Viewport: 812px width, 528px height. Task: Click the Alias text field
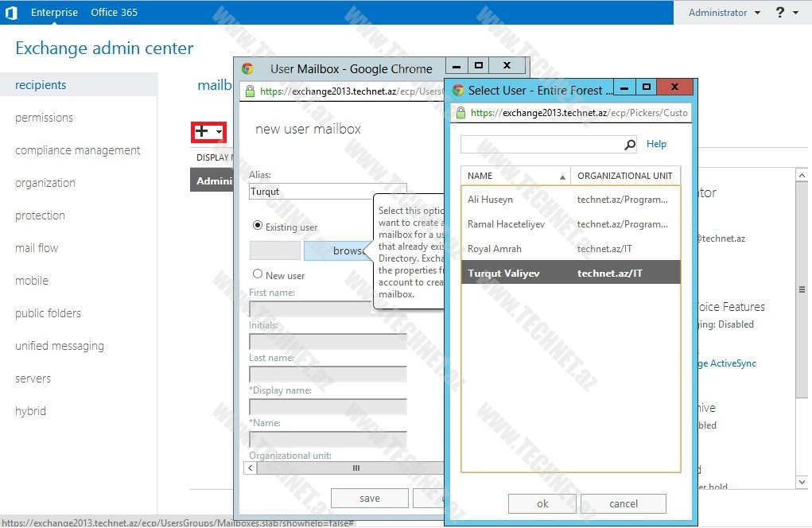(x=328, y=192)
